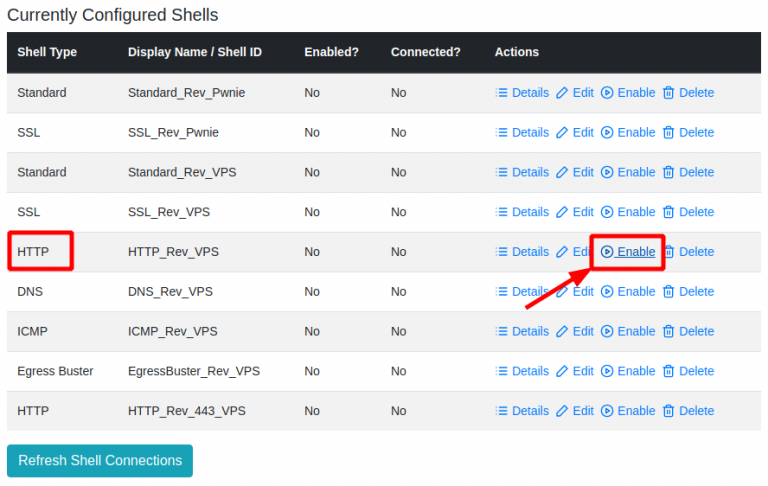
Task: Click trash icon for HTTP_Rev_443_VPS shell
Action: tap(669, 411)
